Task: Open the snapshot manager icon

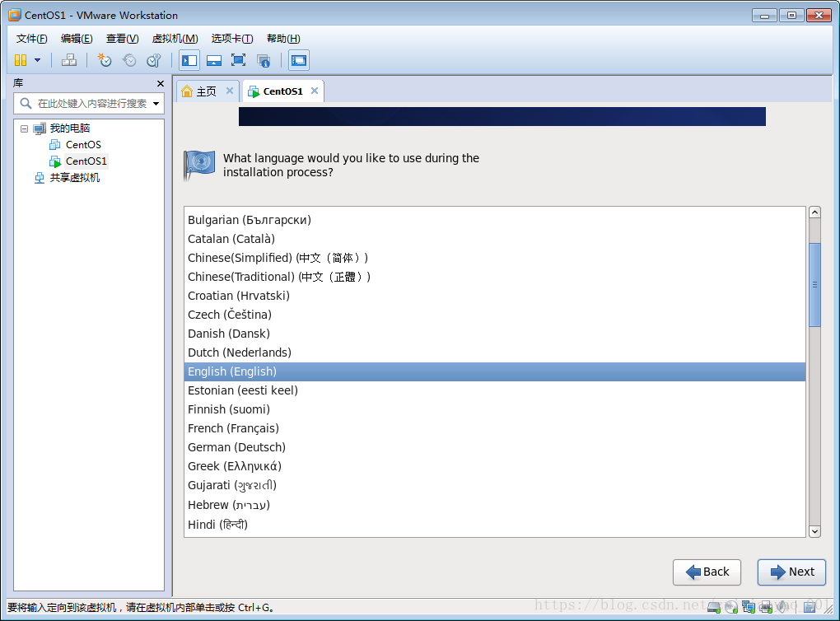Action: [154, 60]
